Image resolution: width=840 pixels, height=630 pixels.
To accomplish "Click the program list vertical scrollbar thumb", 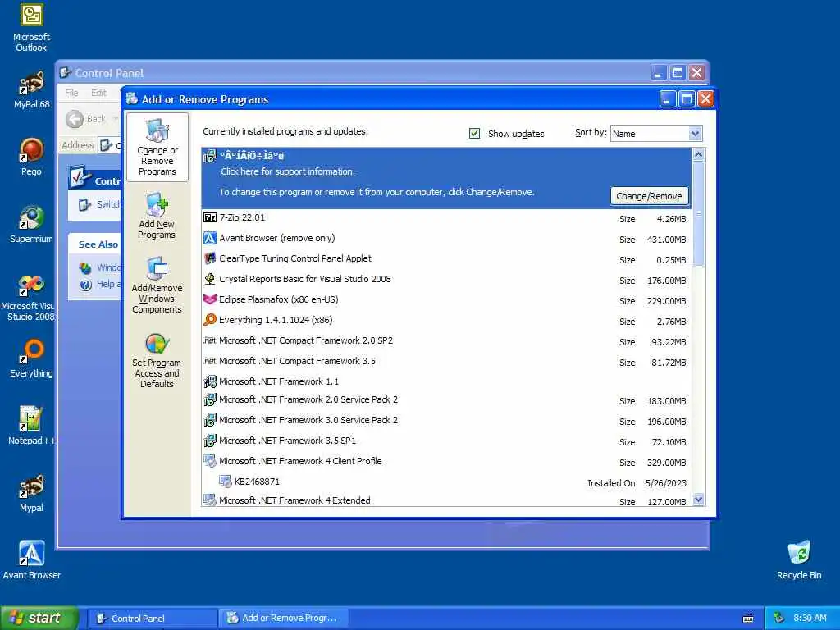I will tap(698, 214).
